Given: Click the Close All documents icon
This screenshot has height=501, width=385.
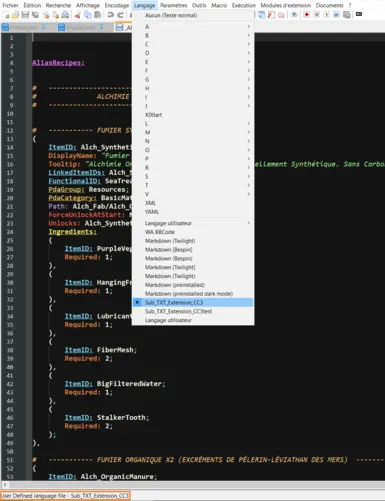Looking at the screenshot, I should (56, 15).
